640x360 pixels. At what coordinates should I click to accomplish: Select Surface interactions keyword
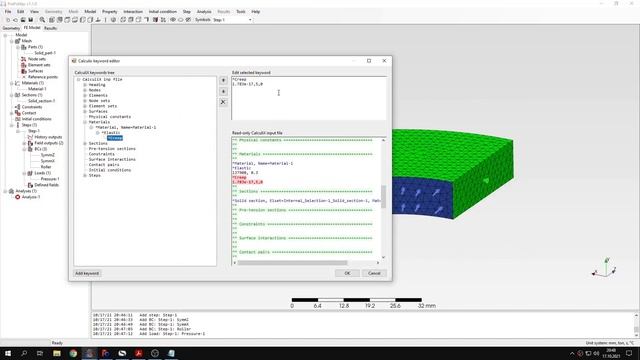pyautogui.click(x=112, y=160)
